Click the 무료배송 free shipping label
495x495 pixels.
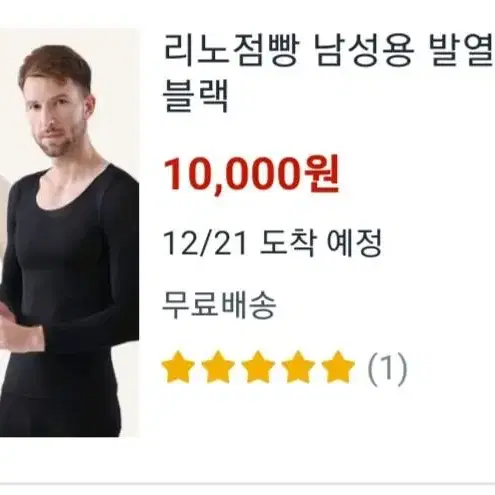point(219,305)
